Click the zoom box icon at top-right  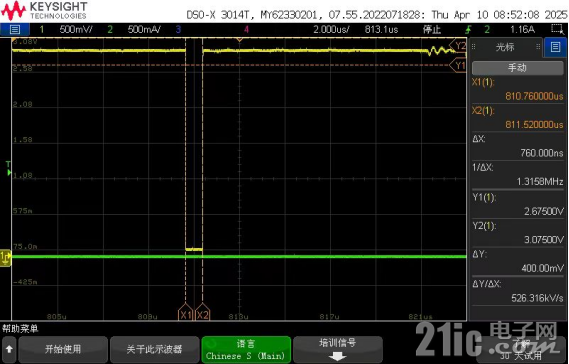(556, 29)
